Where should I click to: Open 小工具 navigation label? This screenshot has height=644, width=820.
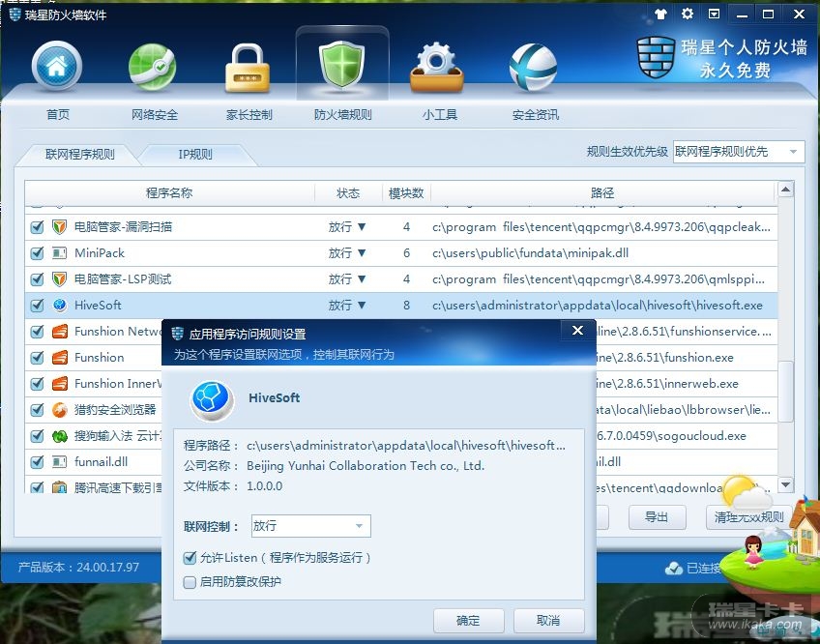click(440, 114)
